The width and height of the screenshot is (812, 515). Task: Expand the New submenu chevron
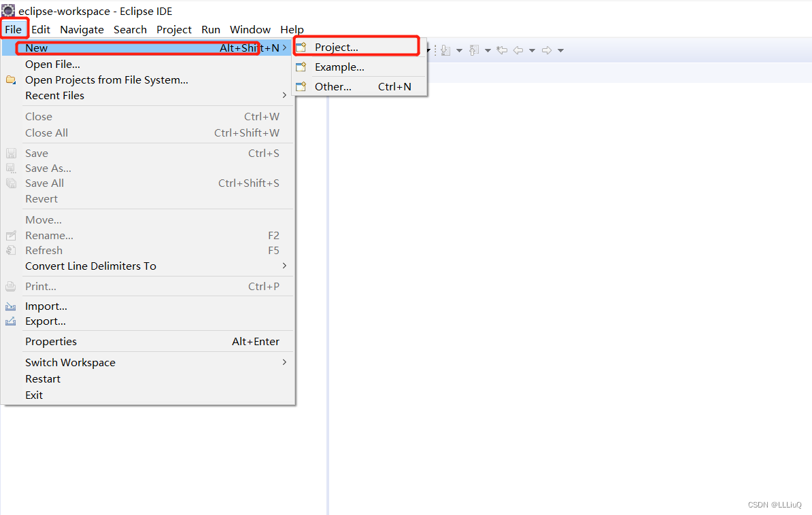(284, 48)
